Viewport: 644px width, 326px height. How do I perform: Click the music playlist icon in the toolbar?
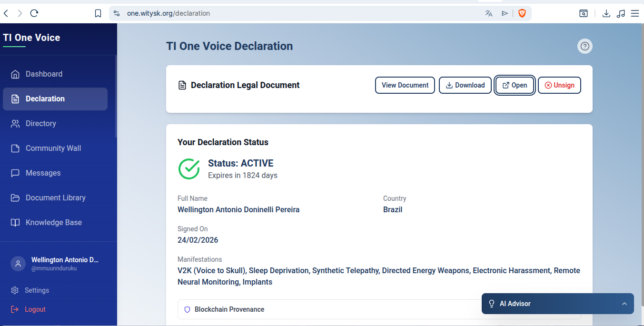click(621, 13)
